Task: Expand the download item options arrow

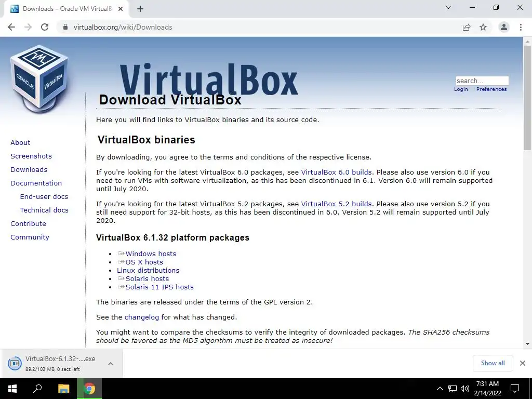Action: tap(111, 364)
